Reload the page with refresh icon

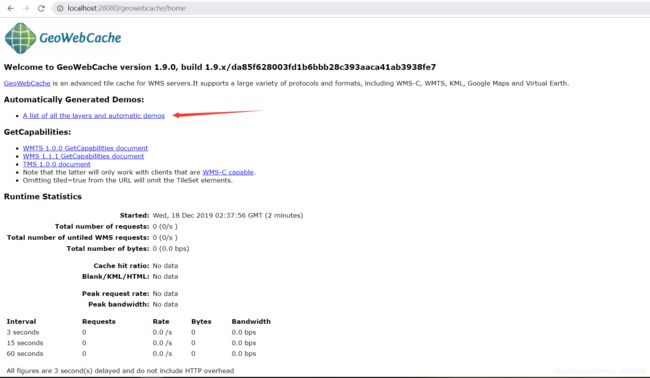tap(41, 8)
